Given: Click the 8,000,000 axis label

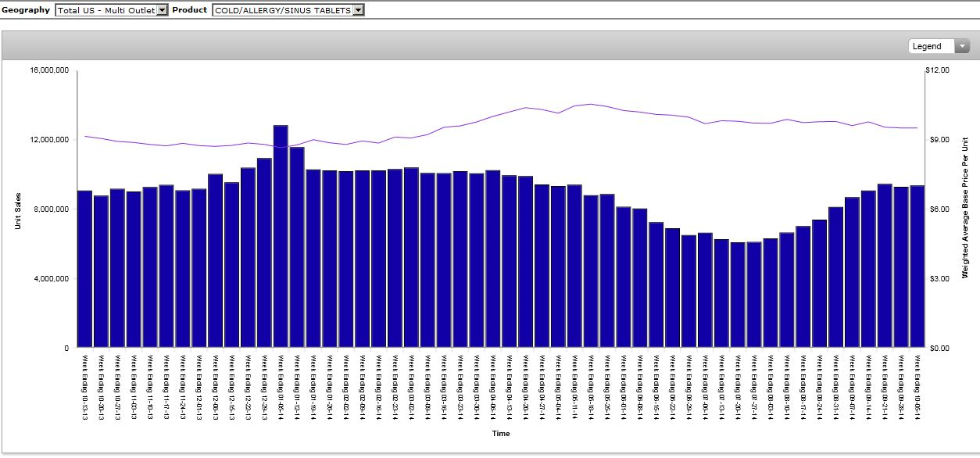Looking at the screenshot, I should (x=52, y=209).
